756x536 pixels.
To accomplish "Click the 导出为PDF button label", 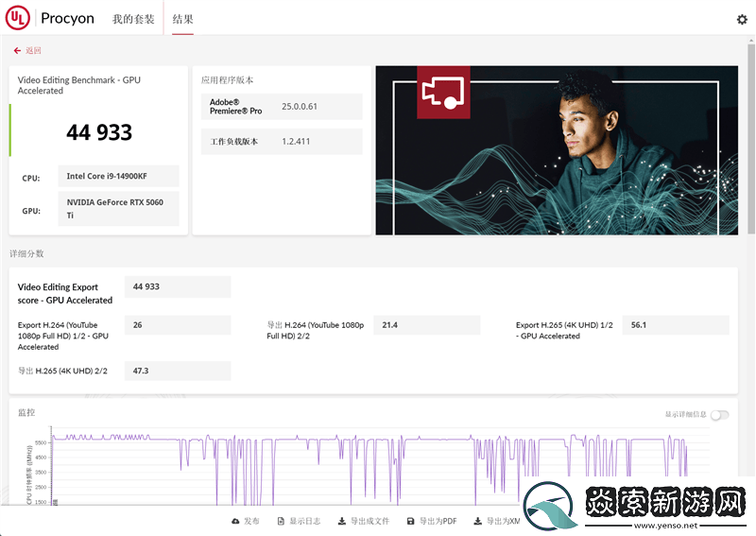I will 438,521.
